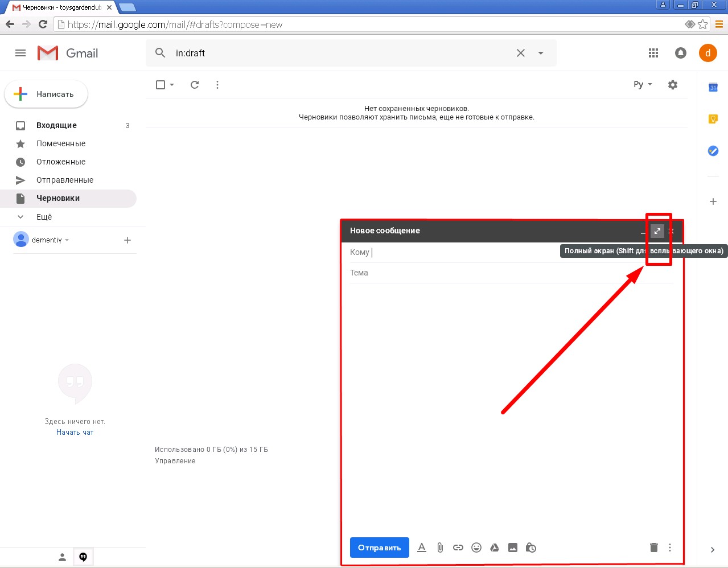Insert an emoji
Viewport: 728px width, 568px height.
pos(476,548)
